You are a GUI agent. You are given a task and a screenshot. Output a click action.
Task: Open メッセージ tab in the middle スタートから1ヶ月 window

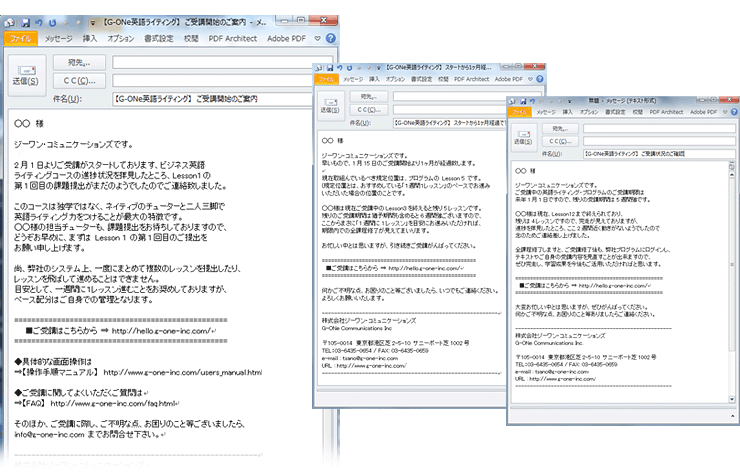coord(353,79)
